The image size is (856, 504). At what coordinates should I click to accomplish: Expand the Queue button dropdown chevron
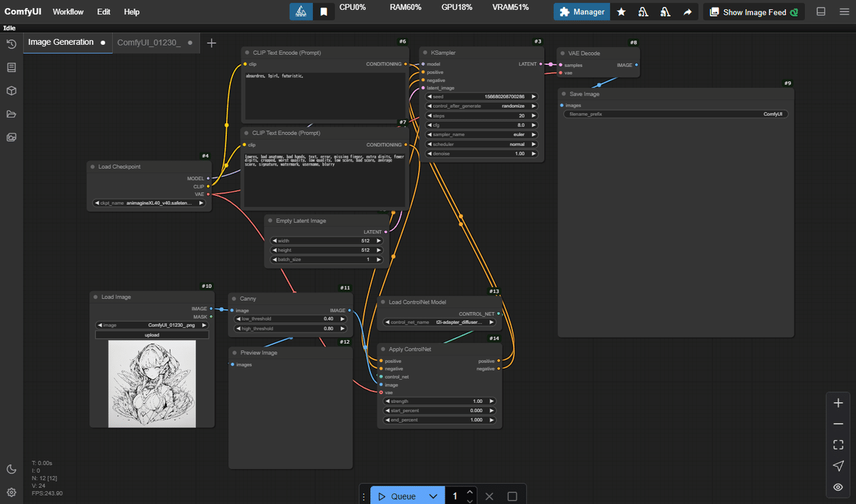[433, 495]
